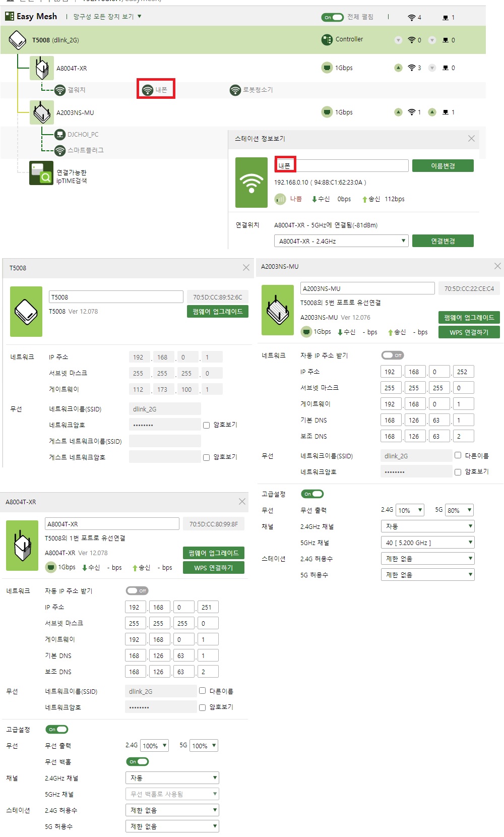Check 암호보기 in A8004T-XR panel

(202, 707)
